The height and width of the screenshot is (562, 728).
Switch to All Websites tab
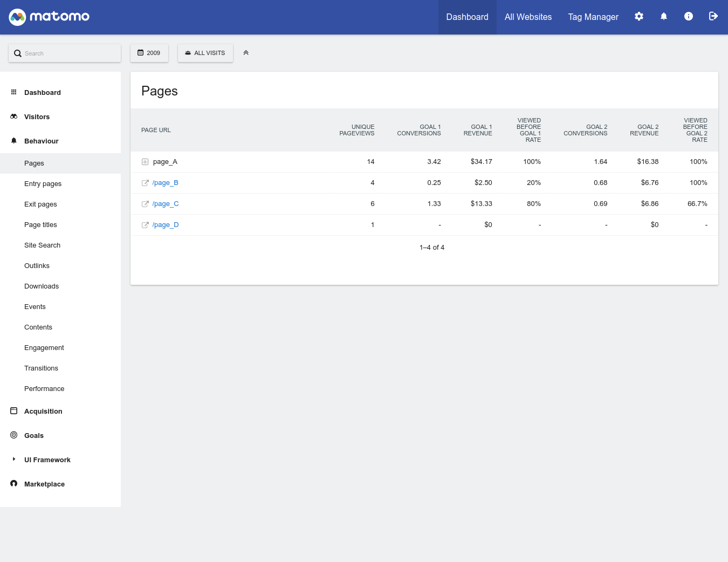click(x=528, y=17)
